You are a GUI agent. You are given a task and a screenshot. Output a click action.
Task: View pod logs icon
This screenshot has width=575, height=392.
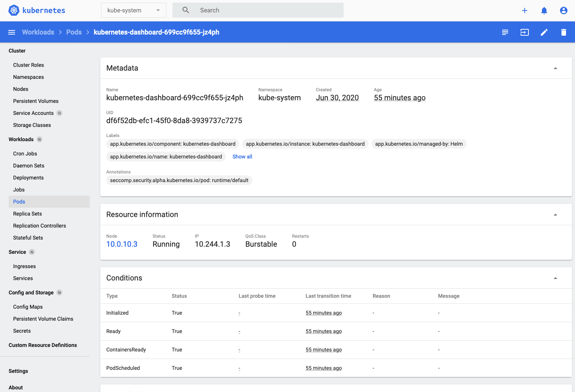(505, 32)
